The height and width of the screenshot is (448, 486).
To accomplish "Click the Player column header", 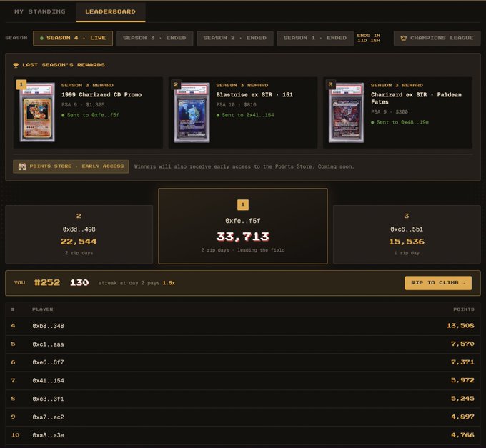I will 43,309.
